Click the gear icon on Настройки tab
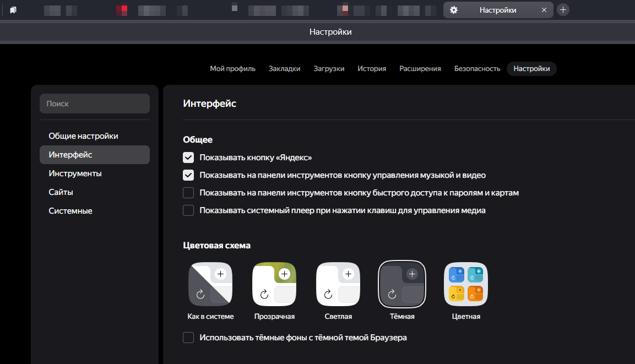 point(454,10)
